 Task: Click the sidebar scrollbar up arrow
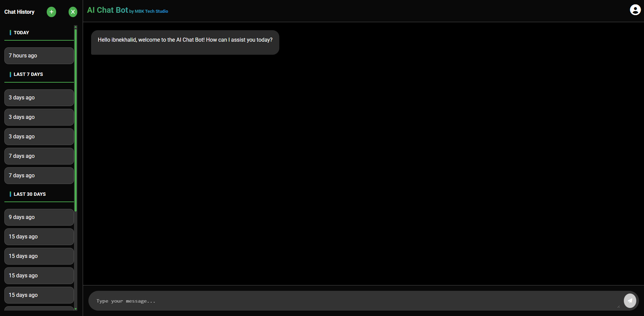(x=76, y=27)
